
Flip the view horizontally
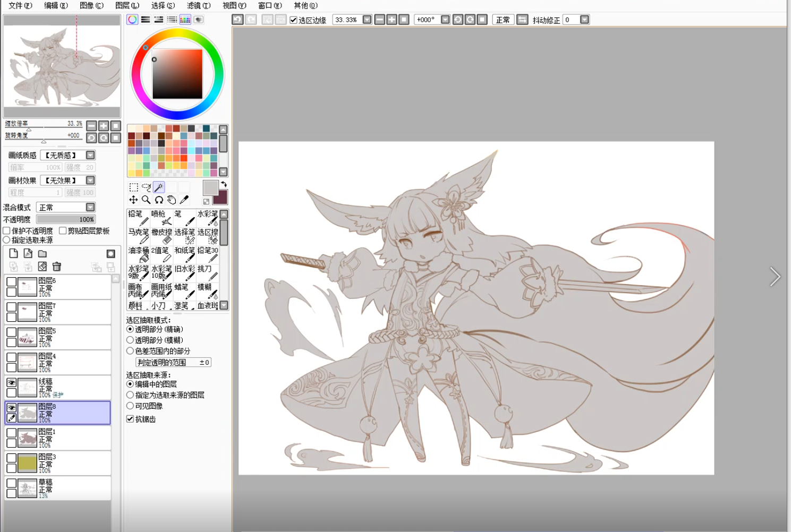point(522,20)
